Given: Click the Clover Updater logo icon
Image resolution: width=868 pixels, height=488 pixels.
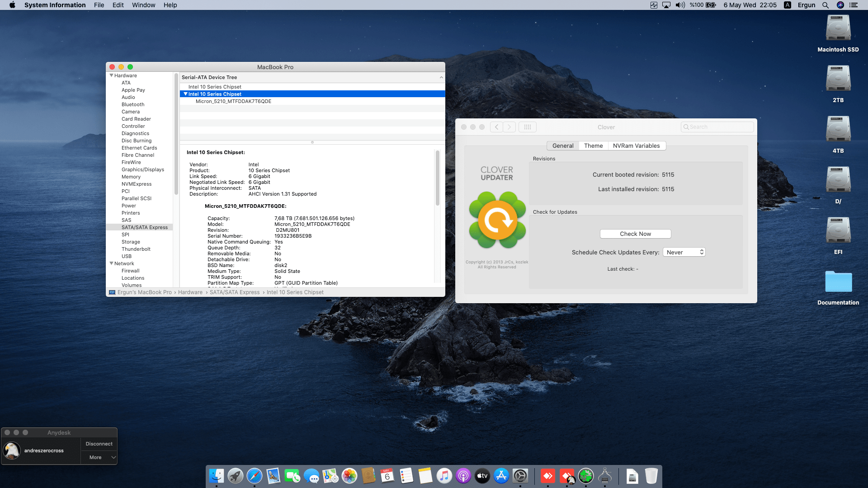Looking at the screenshot, I should [497, 220].
